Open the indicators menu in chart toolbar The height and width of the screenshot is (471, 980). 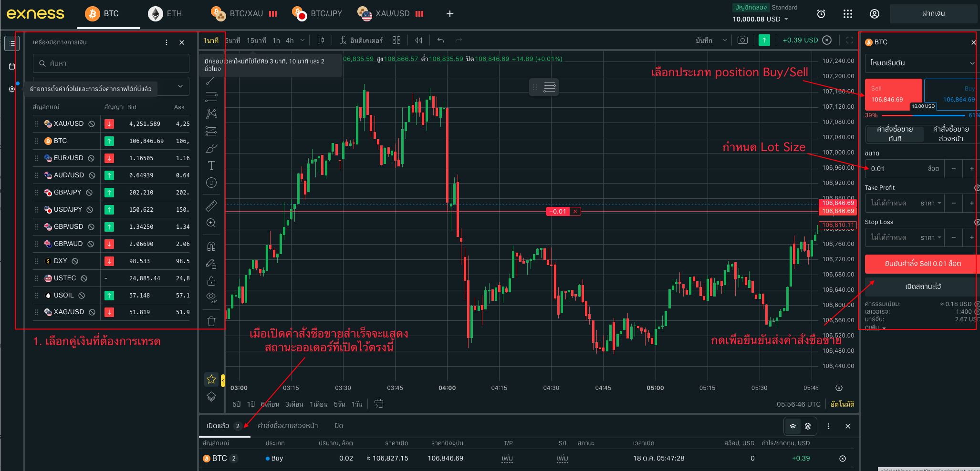click(x=361, y=41)
